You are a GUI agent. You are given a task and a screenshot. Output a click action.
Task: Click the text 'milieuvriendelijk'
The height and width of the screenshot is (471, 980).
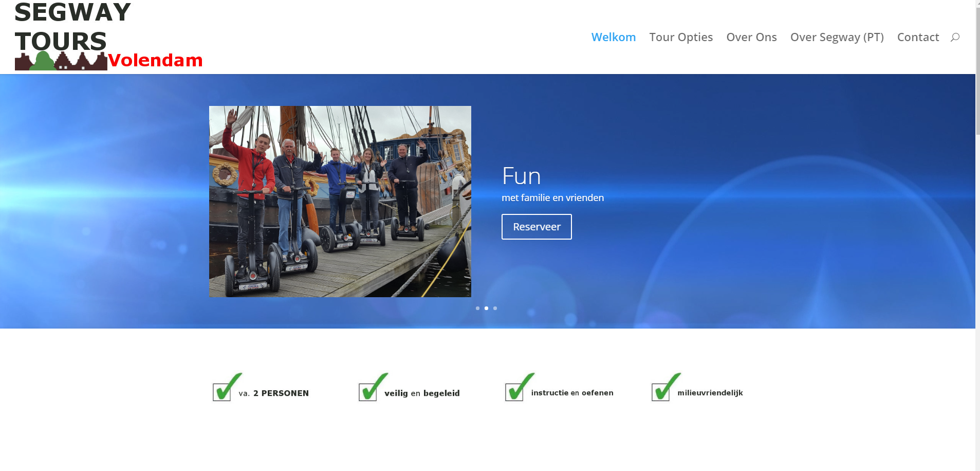(x=710, y=393)
